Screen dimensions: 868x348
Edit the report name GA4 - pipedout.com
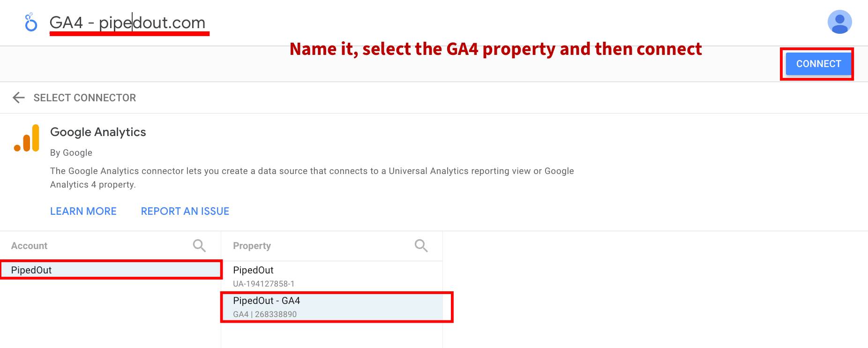(128, 23)
